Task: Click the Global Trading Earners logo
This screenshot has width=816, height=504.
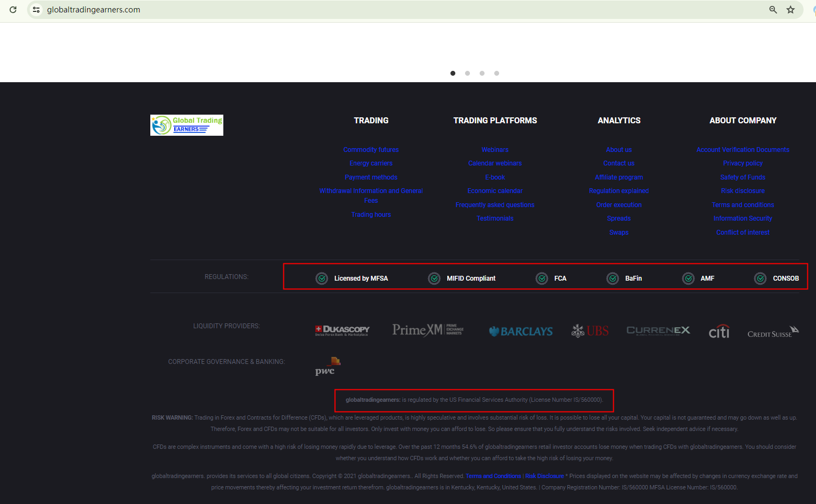Action: [x=187, y=125]
